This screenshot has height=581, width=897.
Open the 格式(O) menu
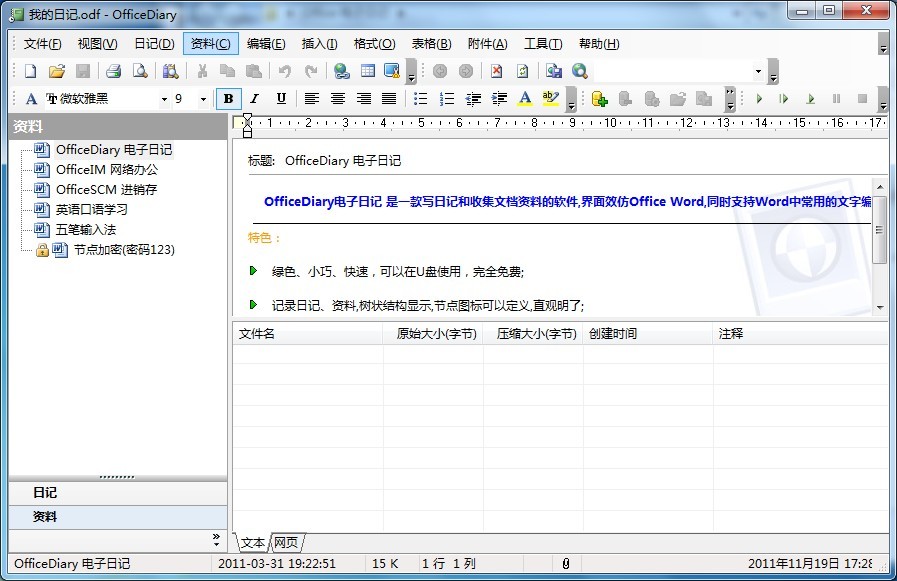click(x=375, y=44)
